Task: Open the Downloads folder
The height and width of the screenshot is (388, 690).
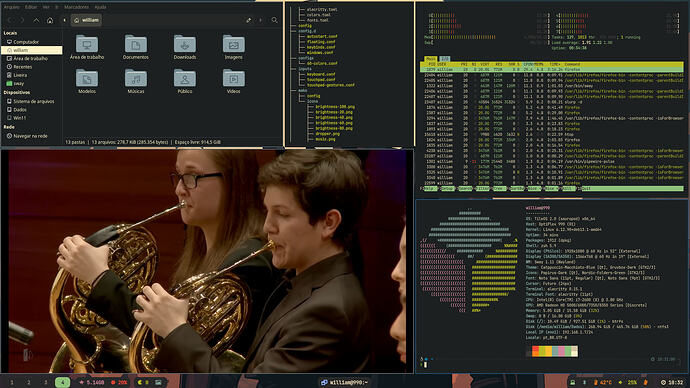Action: [185, 47]
